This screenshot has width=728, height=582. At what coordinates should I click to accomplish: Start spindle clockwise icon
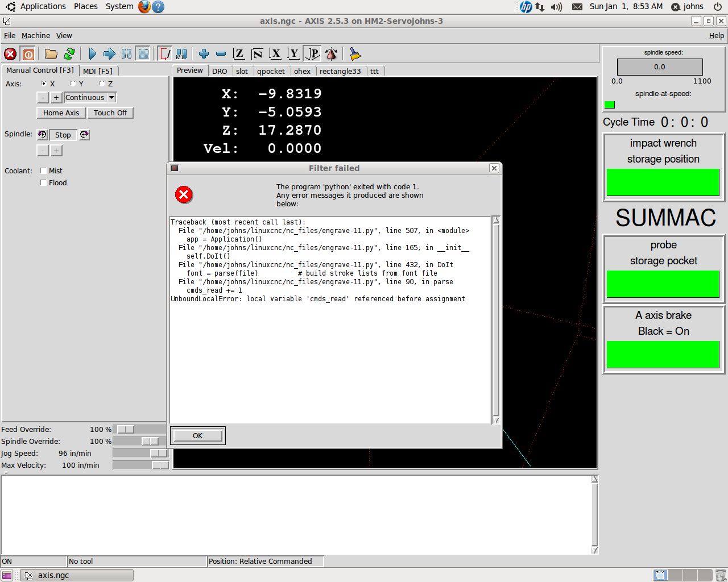84,135
